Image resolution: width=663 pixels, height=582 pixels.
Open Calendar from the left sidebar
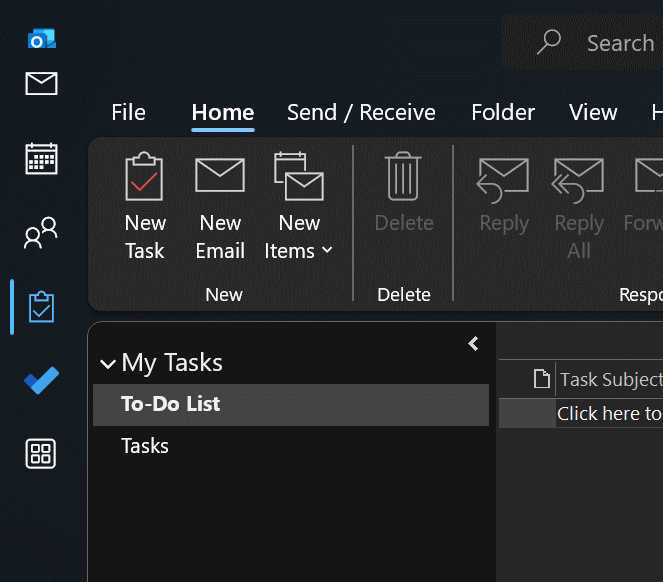click(41, 159)
